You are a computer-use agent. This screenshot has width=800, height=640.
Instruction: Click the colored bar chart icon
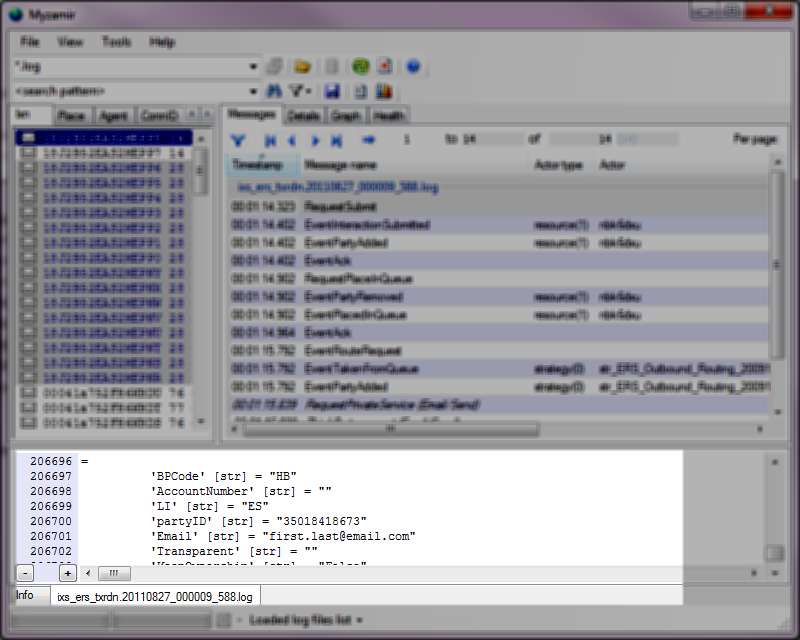[x=384, y=91]
